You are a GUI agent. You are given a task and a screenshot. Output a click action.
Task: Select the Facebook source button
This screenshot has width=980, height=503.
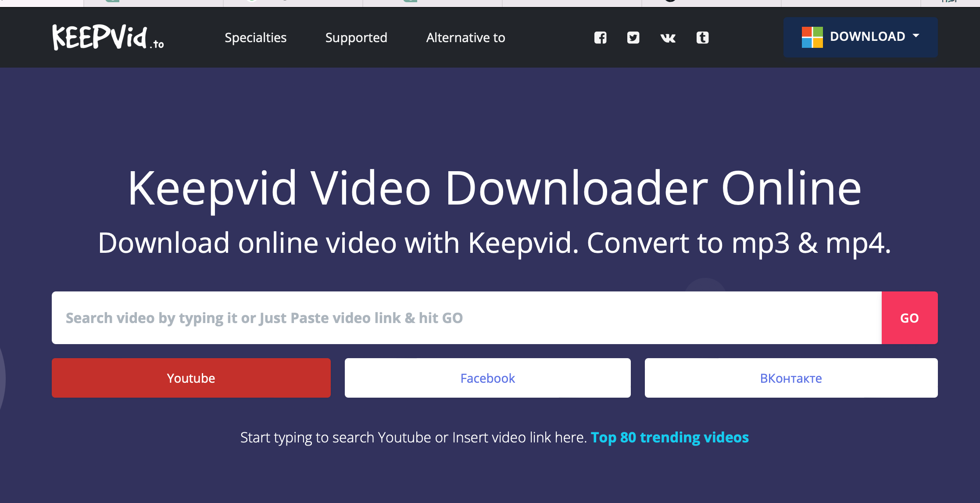pyautogui.click(x=488, y=378)
